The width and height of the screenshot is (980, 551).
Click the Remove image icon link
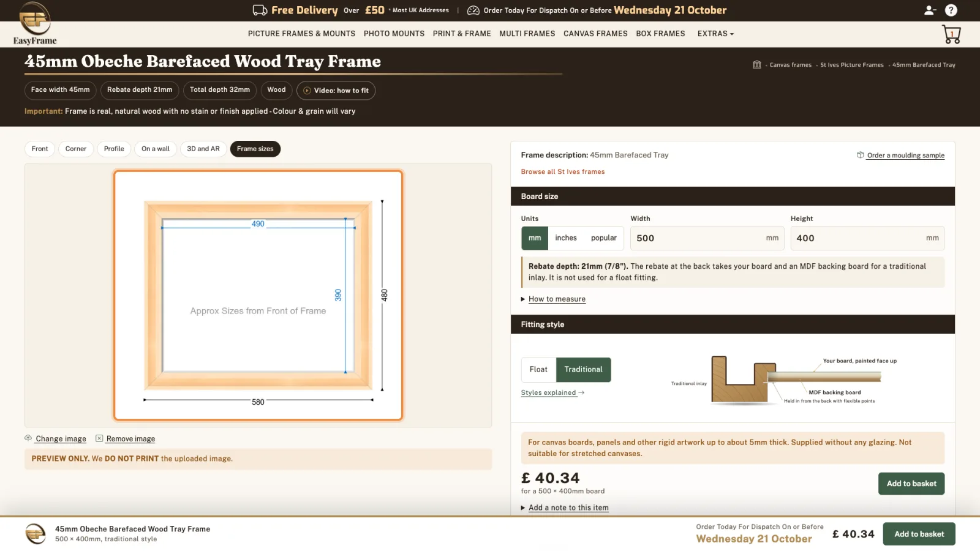click(126, 439)
